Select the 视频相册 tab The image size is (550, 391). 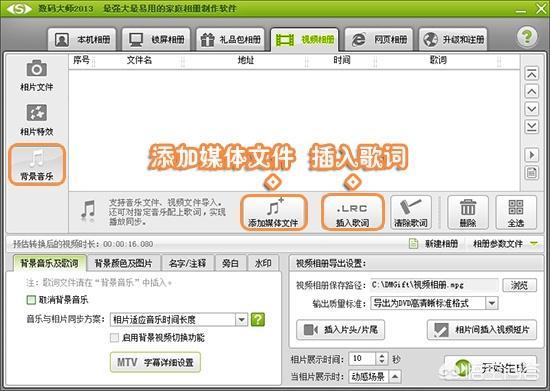click(304, 40)
